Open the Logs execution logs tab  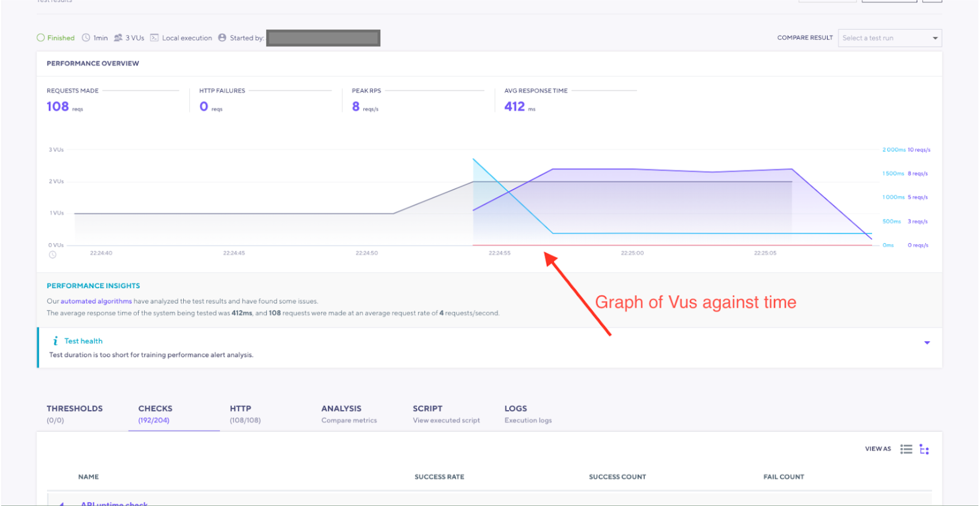click(x=528, y=414)
